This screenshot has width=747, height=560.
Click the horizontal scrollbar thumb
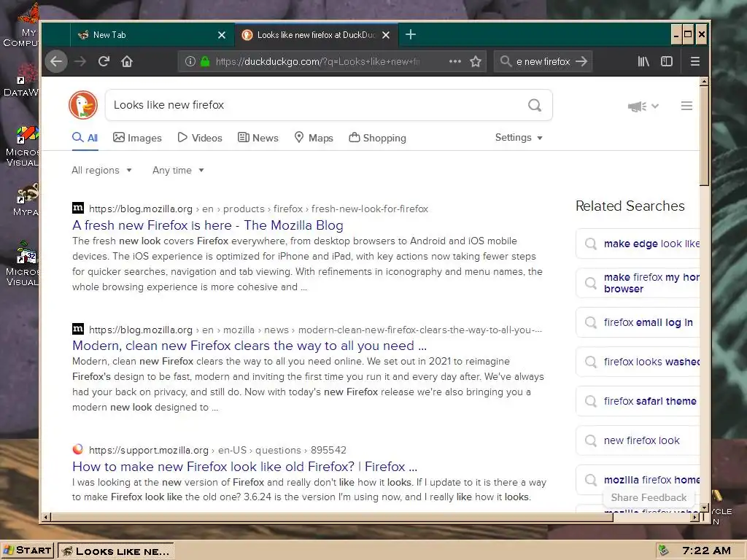click(332, 517)
